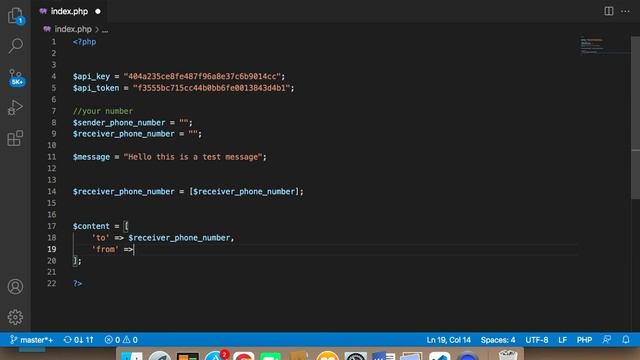Screen dimensions: 640x360
Task: Click the $api_token variable on line 5
Action: pyautogui.click(x=96, y=88)
